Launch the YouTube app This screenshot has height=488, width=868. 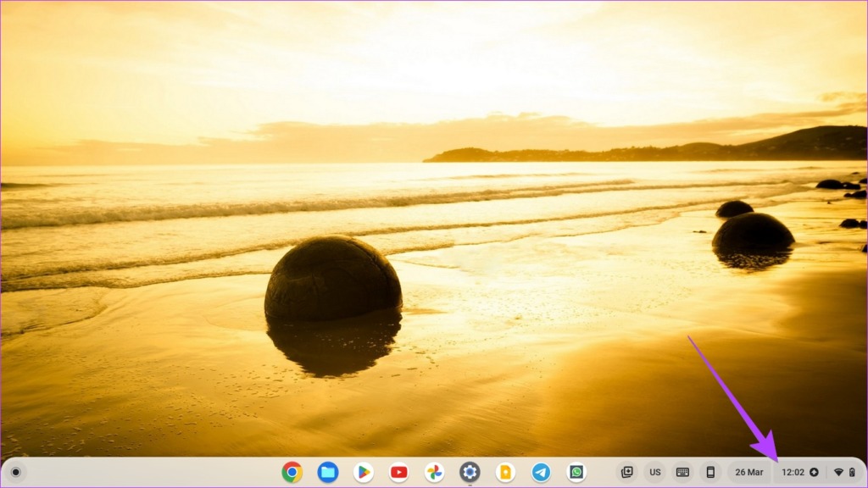(x=399, y=472)
